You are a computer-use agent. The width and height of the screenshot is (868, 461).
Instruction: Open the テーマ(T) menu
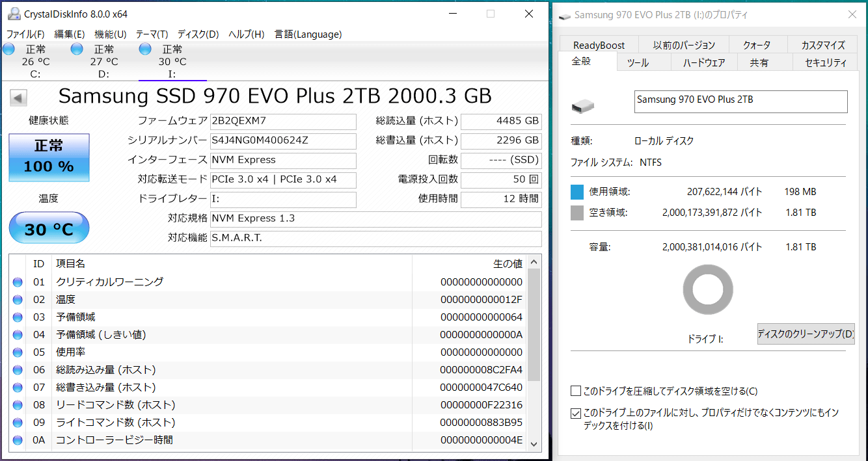[x=152, y=34]
